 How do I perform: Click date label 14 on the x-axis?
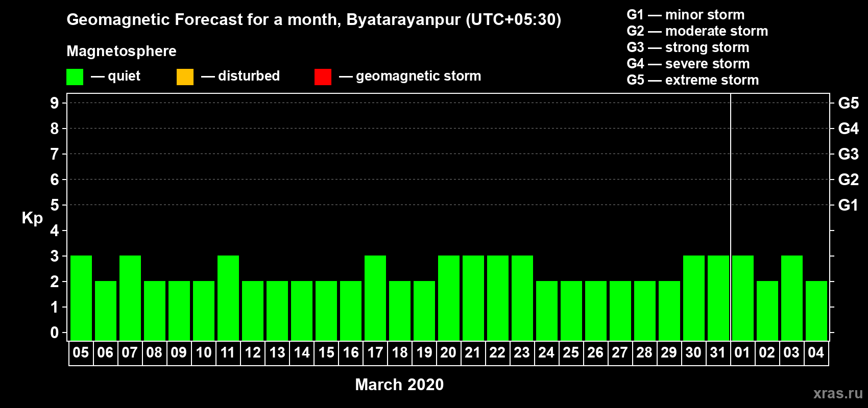[x=301, y=353]
